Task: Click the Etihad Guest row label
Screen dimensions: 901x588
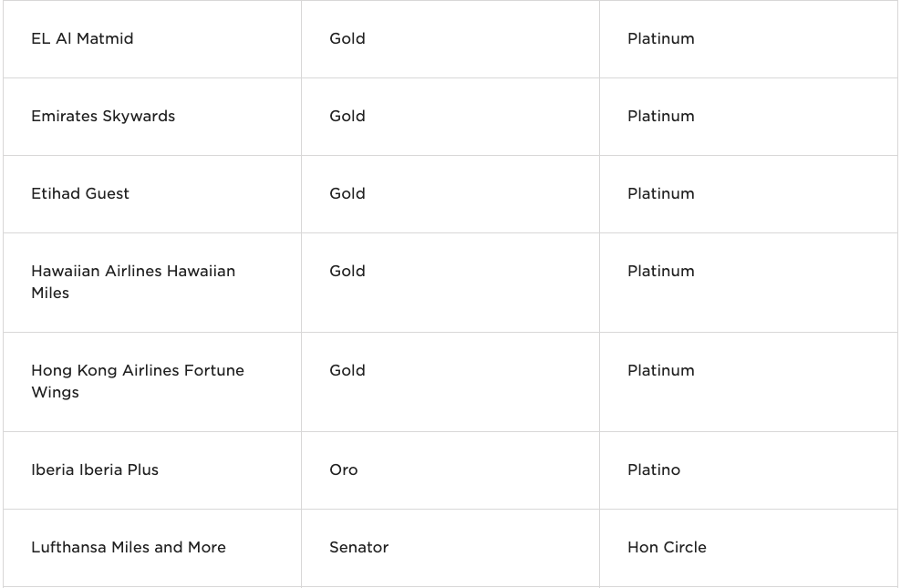Action: (x=80, y=193)
